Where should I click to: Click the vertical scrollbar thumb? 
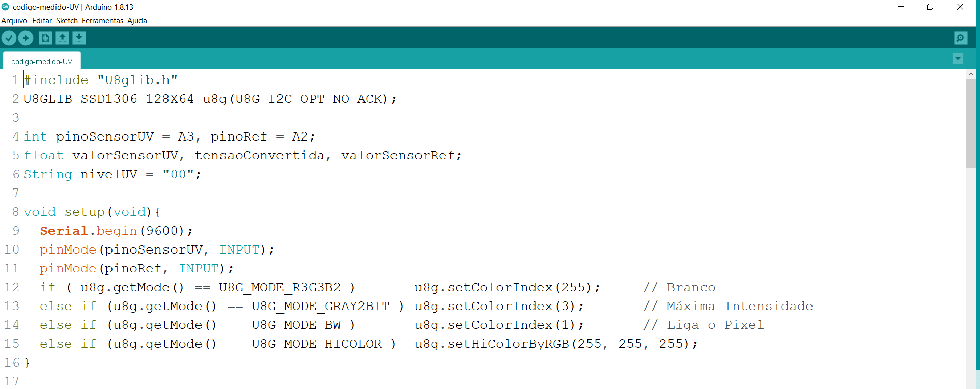pyautogui.click(x=971, y=123)
